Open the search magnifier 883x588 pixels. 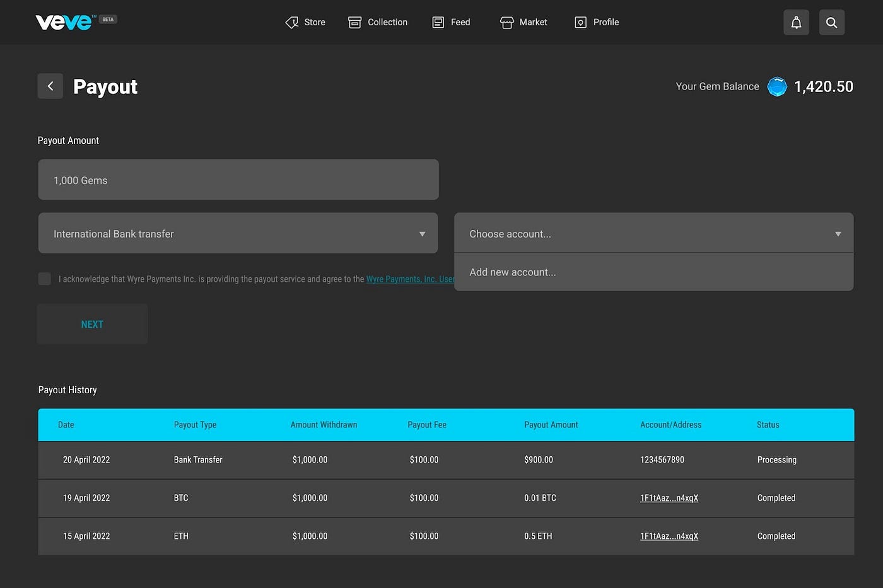(831, 23)
